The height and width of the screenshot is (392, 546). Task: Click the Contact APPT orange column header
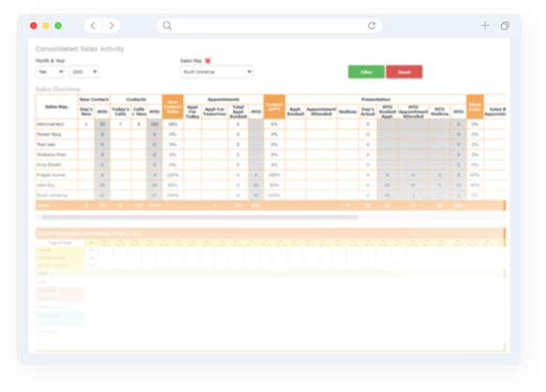click(x=274, y=107)
